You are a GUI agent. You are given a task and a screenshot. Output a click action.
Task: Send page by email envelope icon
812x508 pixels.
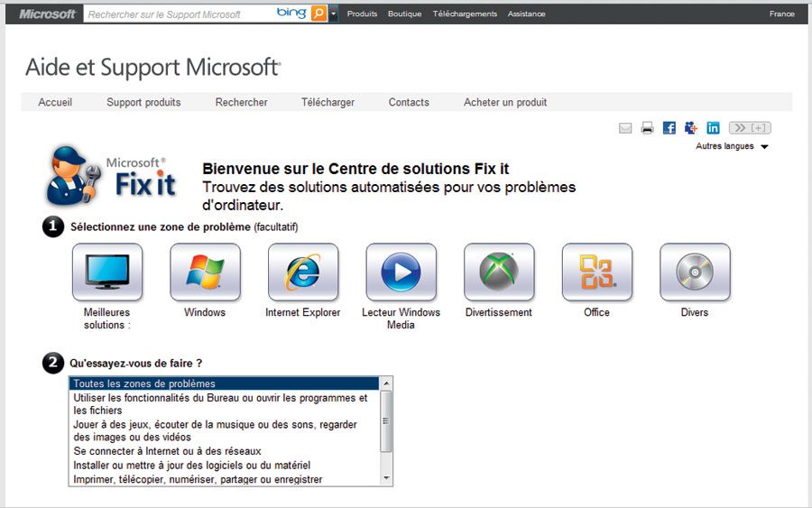coord(625,128)
